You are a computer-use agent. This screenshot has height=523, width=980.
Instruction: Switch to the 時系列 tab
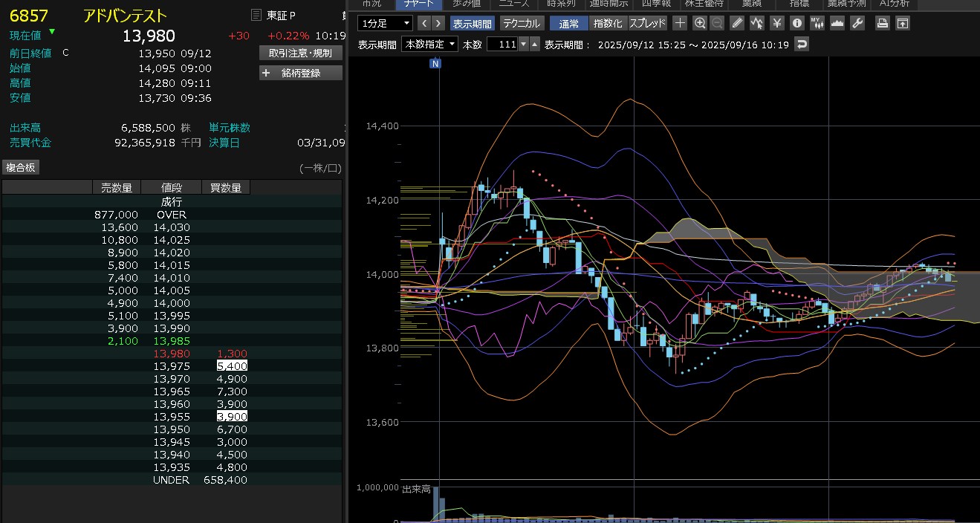click(x=561, y=4)
